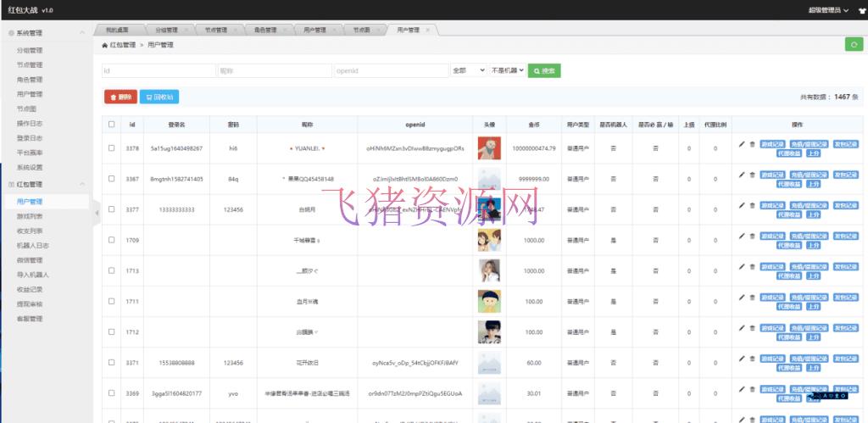The image size is (868, 423).
Task: Edit user 1709 with the pencil icon
Action: coord(742,236)
